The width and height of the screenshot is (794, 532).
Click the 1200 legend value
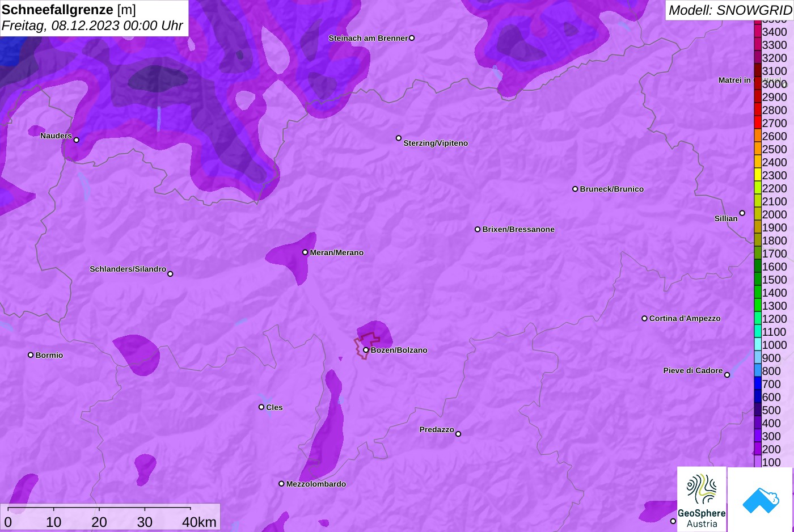pos(775,319)
